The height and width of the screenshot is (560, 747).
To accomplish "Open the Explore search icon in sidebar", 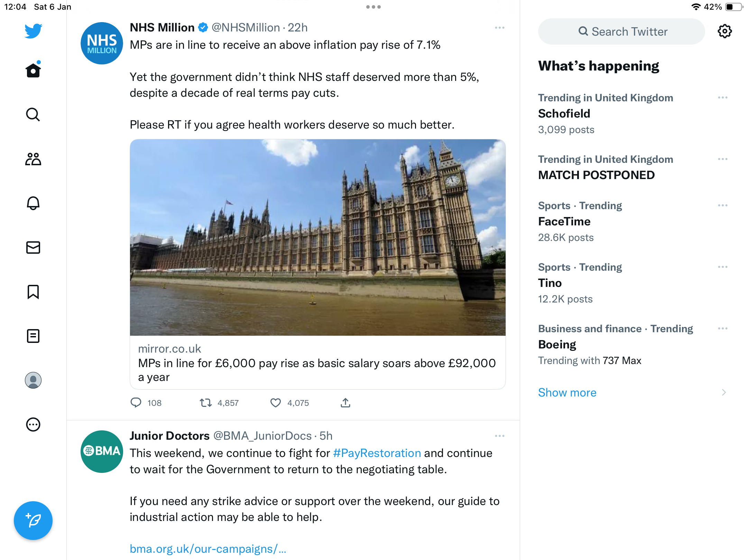I will pos(33,114).
